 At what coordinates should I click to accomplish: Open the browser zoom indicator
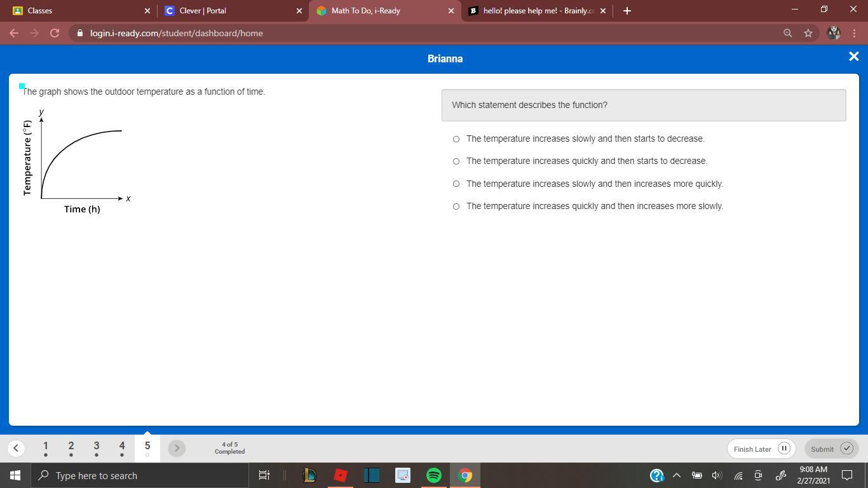[x=787, y=33]
